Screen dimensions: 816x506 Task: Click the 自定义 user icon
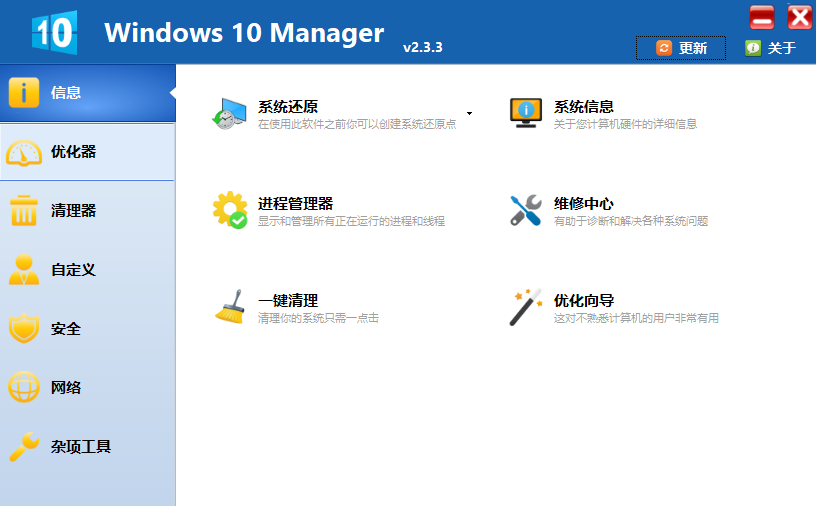point(23,270)
